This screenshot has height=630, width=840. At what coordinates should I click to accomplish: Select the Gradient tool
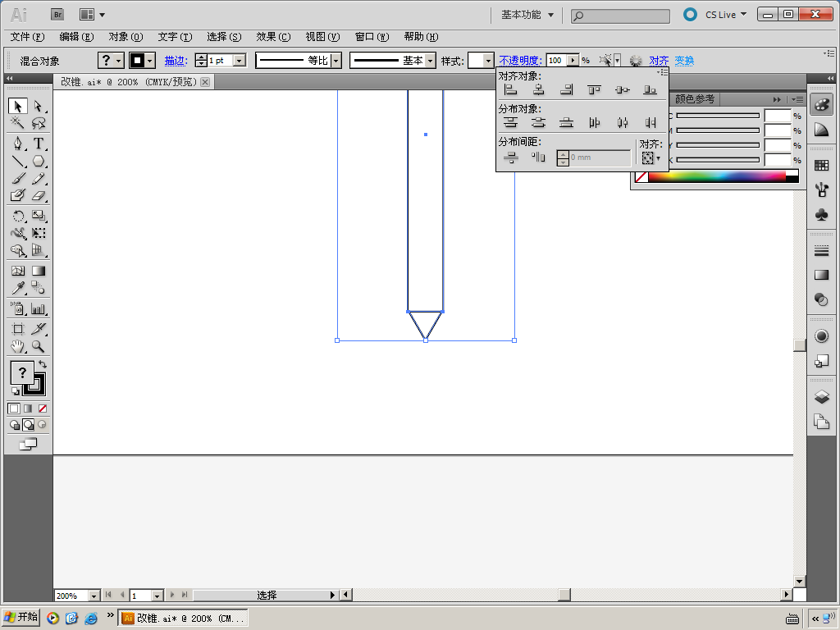[38, 271]
